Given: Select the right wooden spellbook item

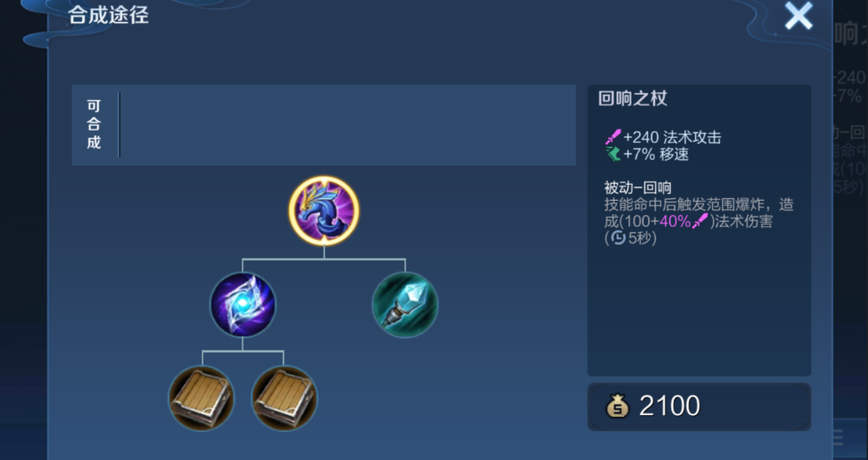Looking at the screenshot, I should point(285,398).
